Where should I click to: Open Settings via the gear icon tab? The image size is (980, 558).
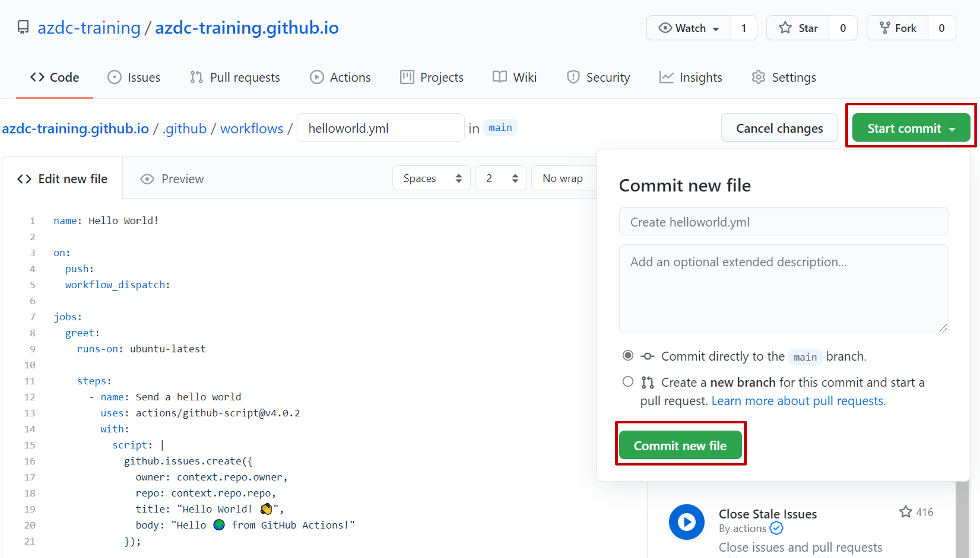pyautogui.click(x=783, y=77)
